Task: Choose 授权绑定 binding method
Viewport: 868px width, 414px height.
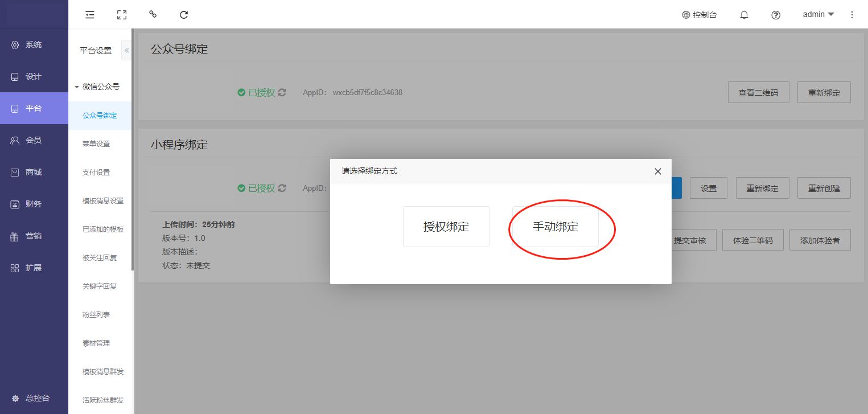Action: click(446, 227)
